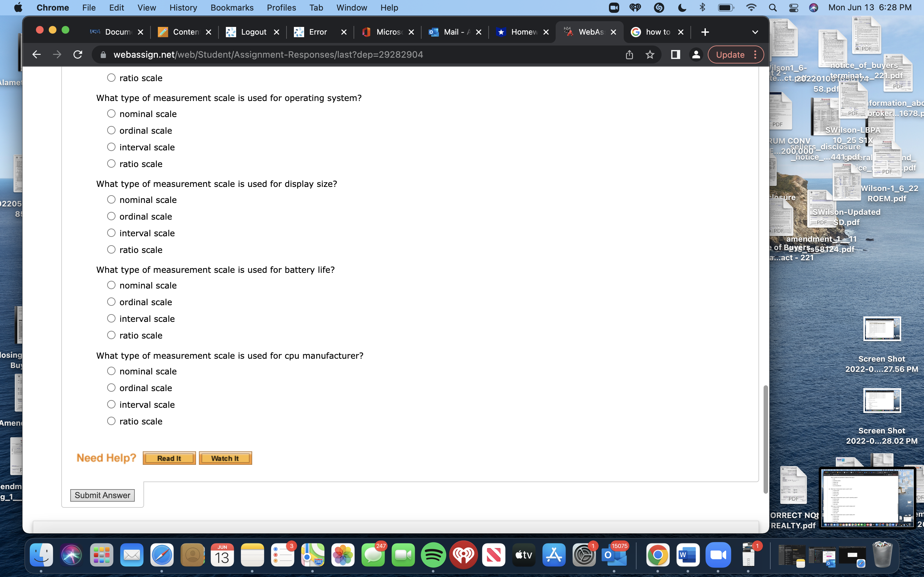Click the Watch It help button

point(225,458)
